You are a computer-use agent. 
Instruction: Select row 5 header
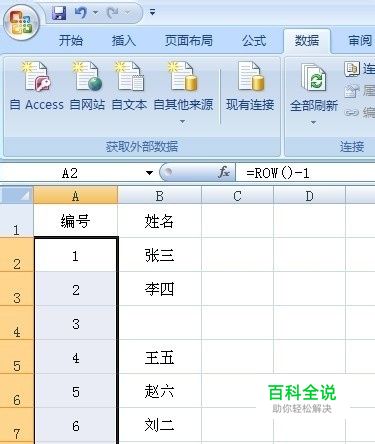point(17,357)
